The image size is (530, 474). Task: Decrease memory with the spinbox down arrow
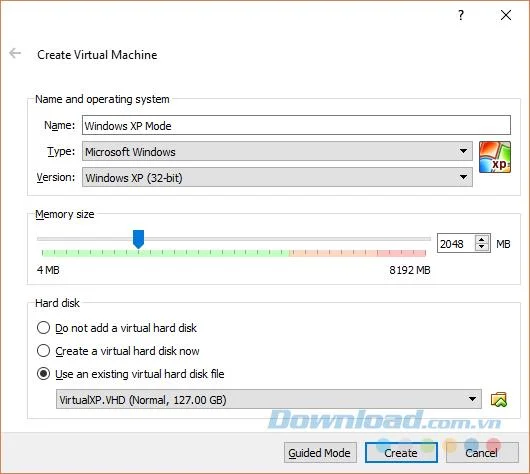482,247
